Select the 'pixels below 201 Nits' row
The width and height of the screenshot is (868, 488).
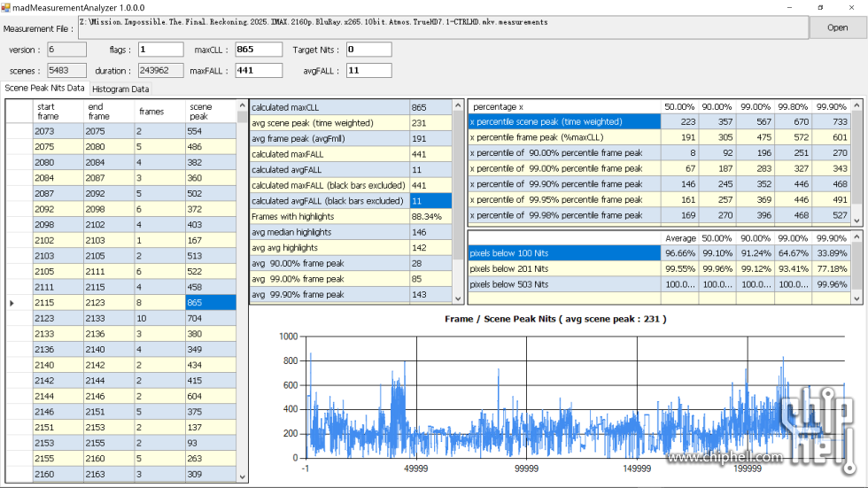tap(564, 268)
